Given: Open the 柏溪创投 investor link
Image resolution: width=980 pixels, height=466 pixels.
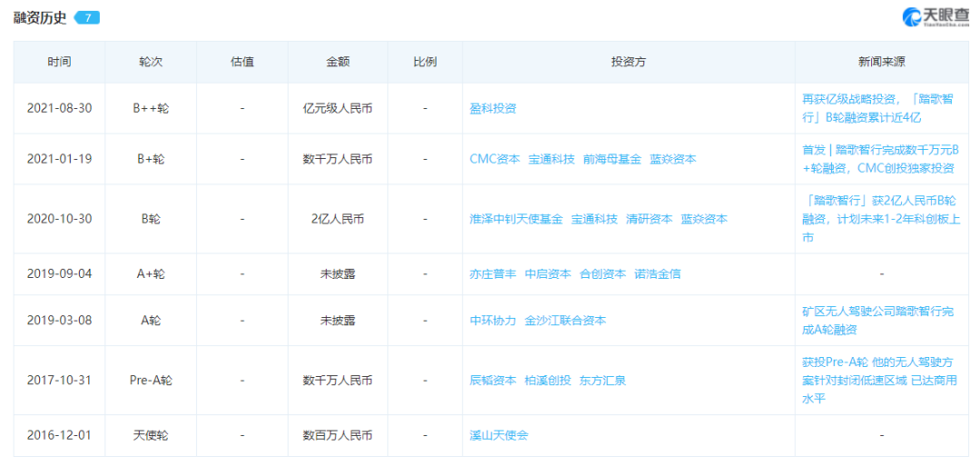Looking at the screenshot, I should point(547,381).
